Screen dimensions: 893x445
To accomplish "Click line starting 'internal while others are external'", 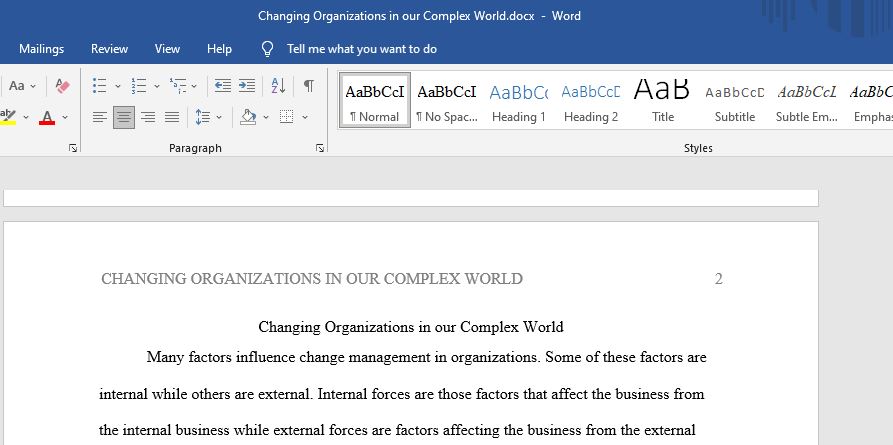I will (x=402, y=394).
